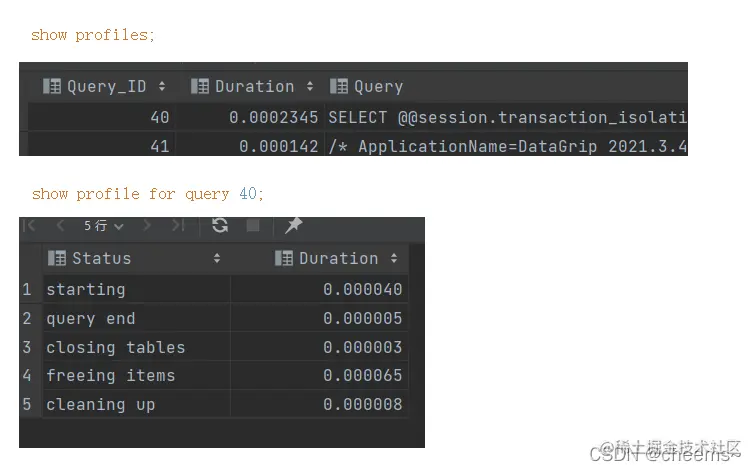Click the Status column table icon
The width and height of the screenshot is (756, 471).
point(57,258)
